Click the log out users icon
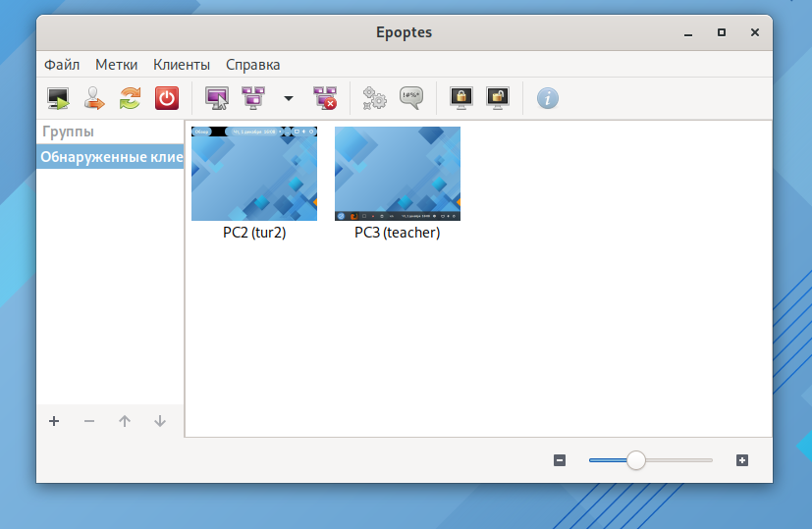Screen dimensions: 812x529 [x=94, y=98]
